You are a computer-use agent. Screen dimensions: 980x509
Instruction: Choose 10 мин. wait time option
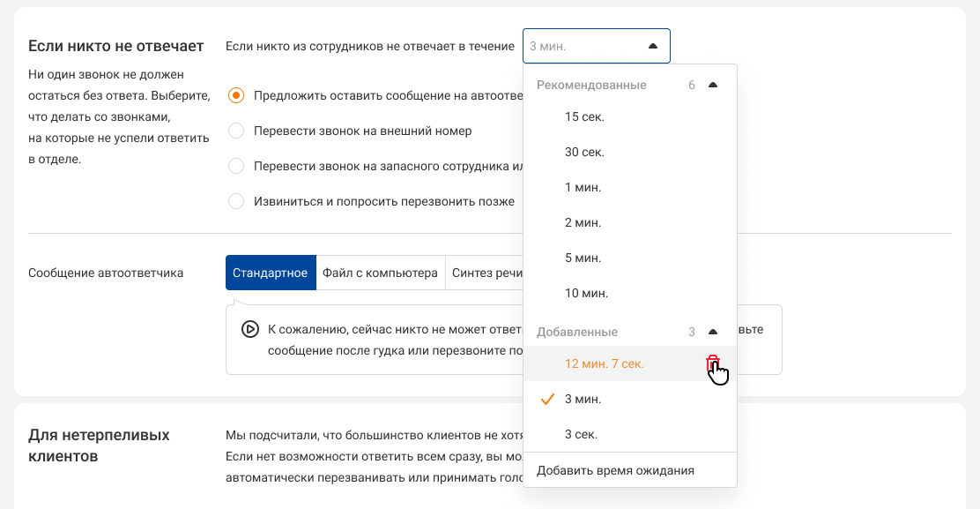[x=586, y=293]
